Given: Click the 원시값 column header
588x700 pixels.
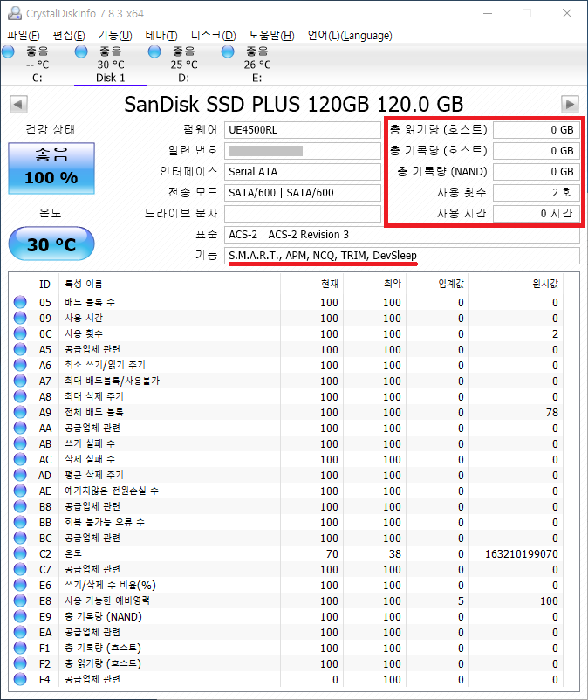Looking at the screenshot, I should [x=516, y=284].
